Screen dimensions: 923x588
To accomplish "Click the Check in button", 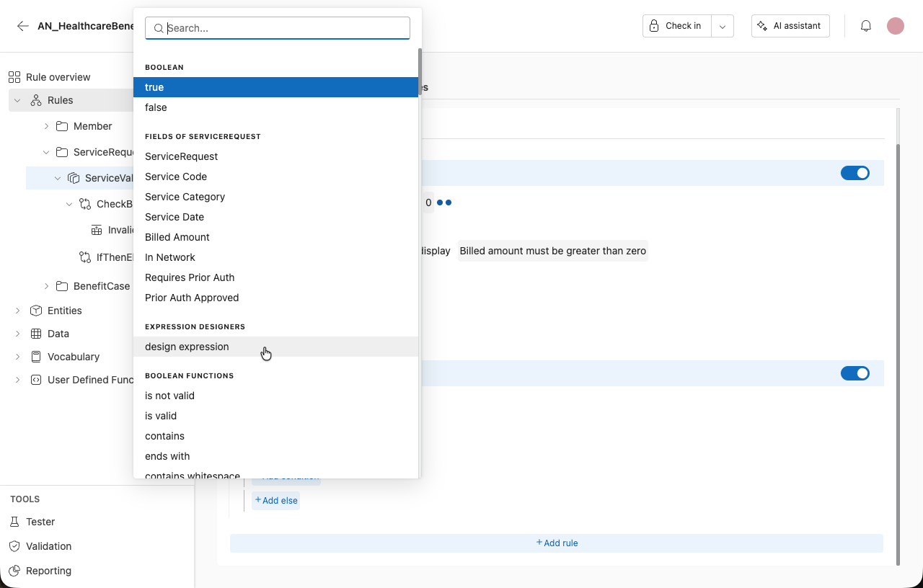I will tap(676, 26).
